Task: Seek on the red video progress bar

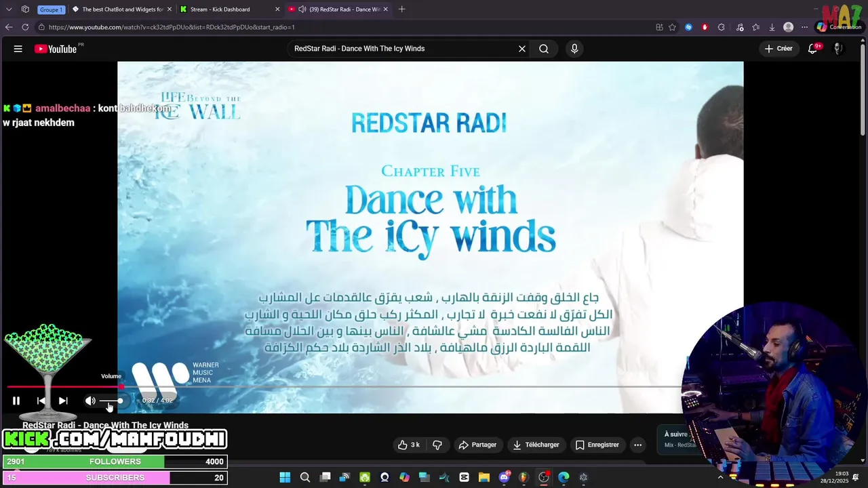Action: pos(64,386)
